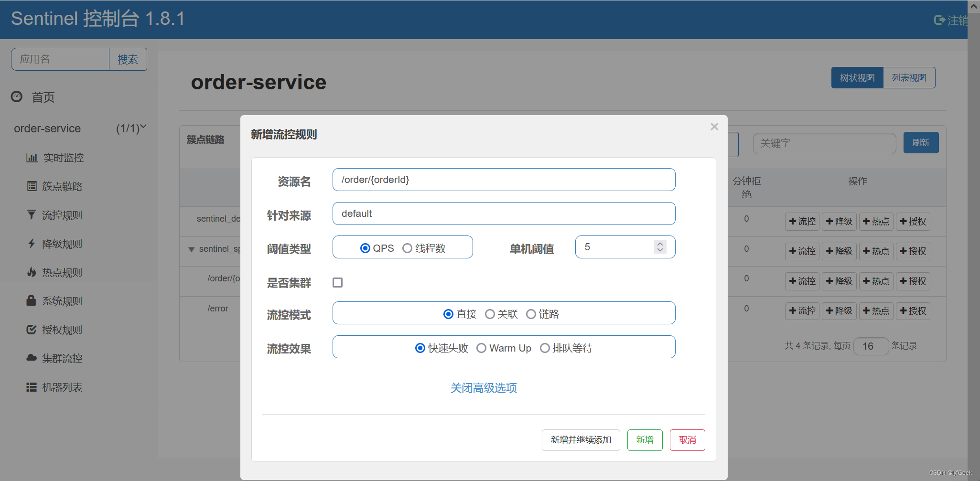Switch to 树状视图 tab
Image resolution: width=980 pixels, height=481 pixels.
coord(857,78)
